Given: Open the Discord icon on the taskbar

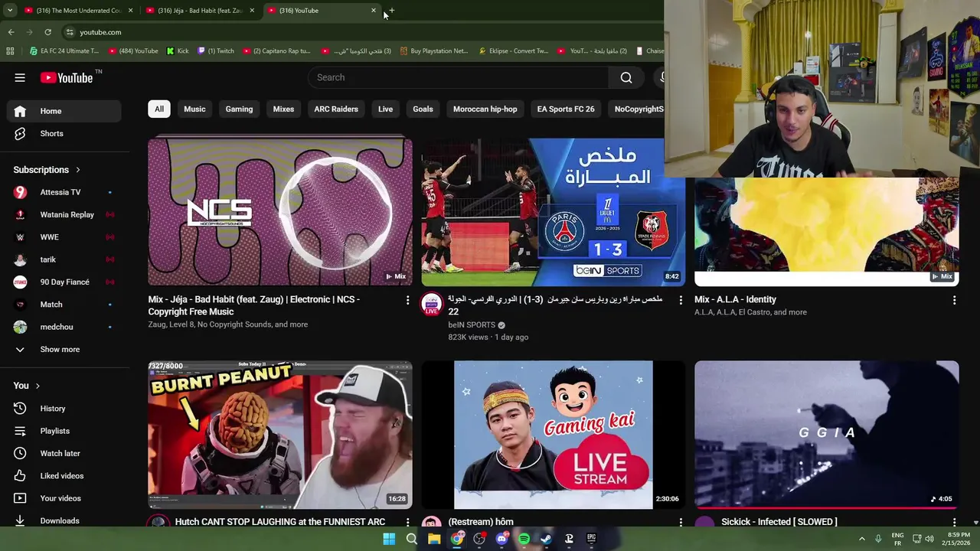Looking at the screenshot, I should tap(501, 539).
